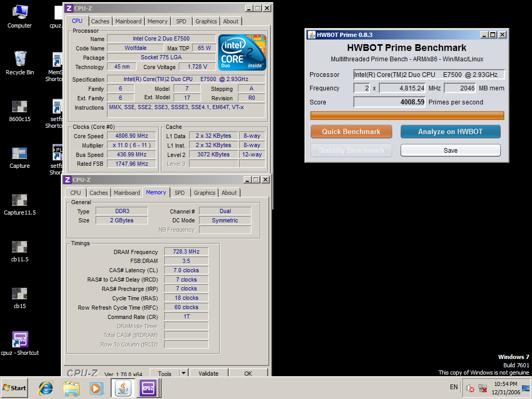Image resolution: width=532 pixels, height=399 pixels.
Task: Switch to Graphics tab in lower CPU-Z window
Action: 205,193
